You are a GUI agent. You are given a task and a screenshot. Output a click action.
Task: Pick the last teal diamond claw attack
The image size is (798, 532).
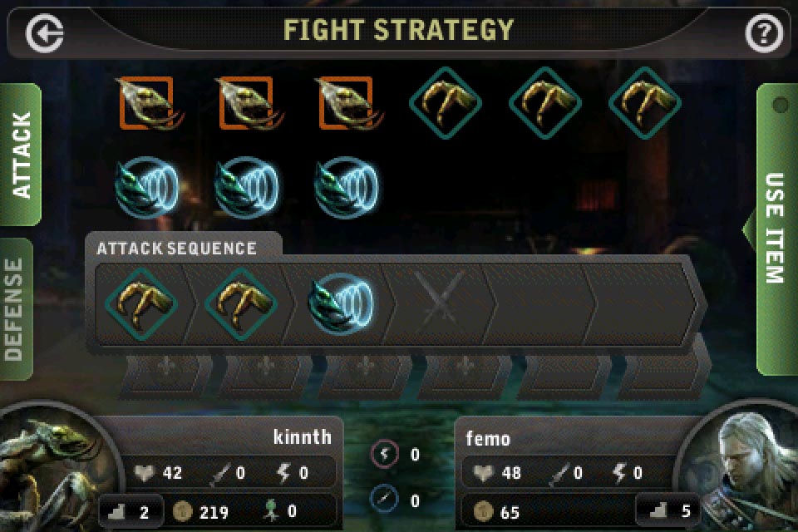click(x=645, y=103)
